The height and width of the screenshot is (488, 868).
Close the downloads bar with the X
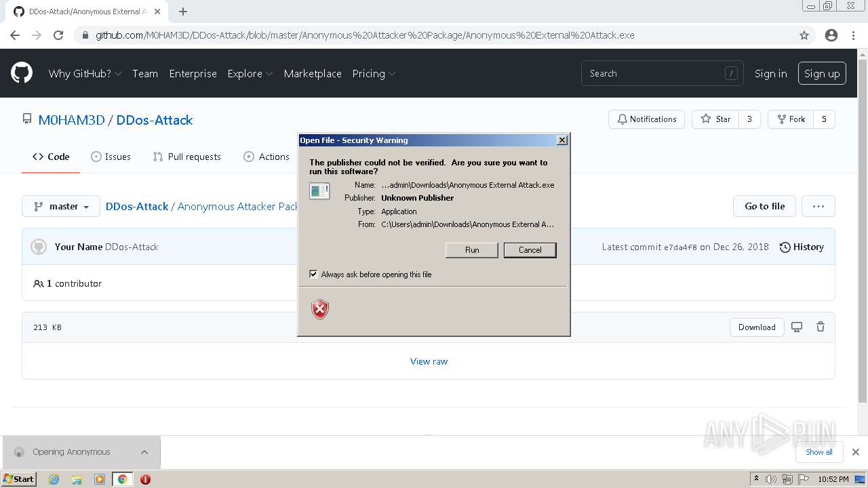click(855, 452)
